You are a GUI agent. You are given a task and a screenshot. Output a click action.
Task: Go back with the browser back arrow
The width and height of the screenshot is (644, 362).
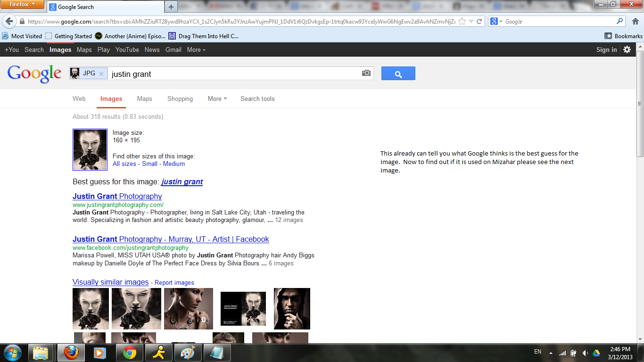[x=9, y=22]
